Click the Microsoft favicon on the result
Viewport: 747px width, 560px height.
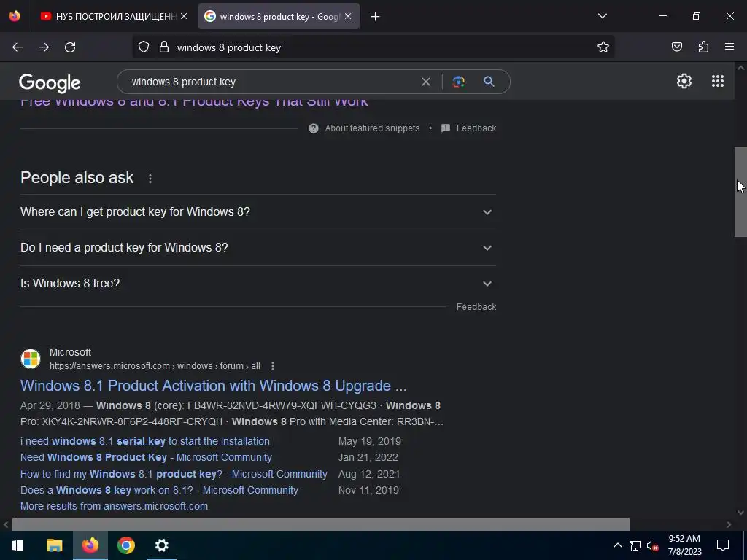coord(31,359)
